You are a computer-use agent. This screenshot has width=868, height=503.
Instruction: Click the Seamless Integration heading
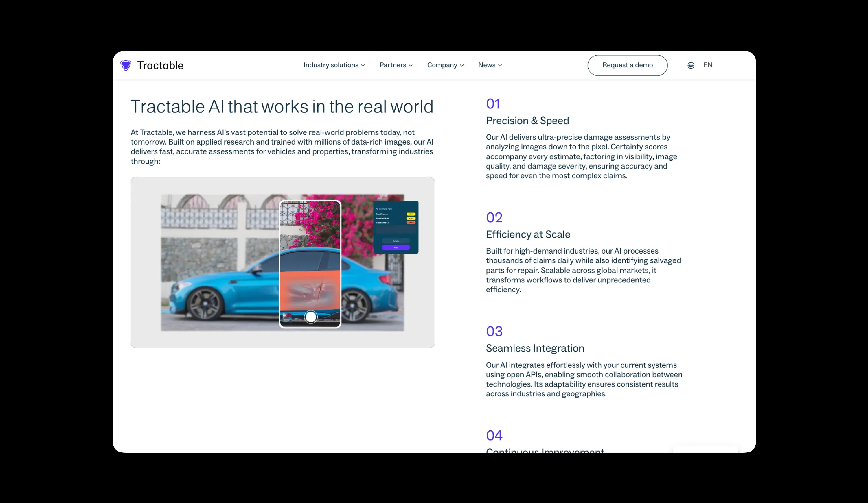point(535,348)
